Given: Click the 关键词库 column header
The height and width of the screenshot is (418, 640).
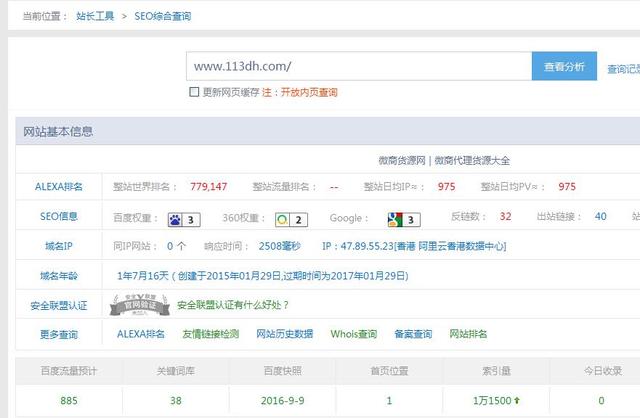Looking at the screenshot, I should tap(176, 371).
